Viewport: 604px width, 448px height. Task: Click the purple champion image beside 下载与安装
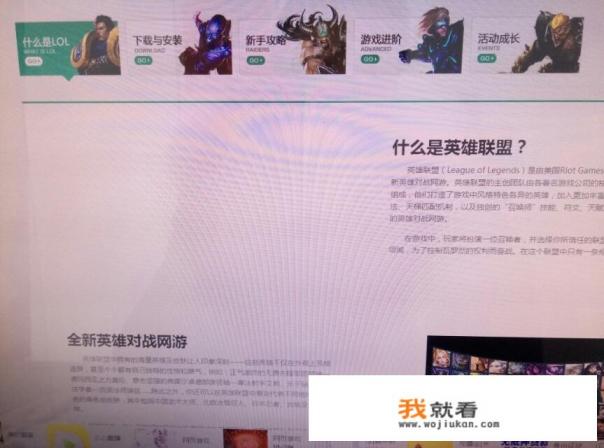208,45
